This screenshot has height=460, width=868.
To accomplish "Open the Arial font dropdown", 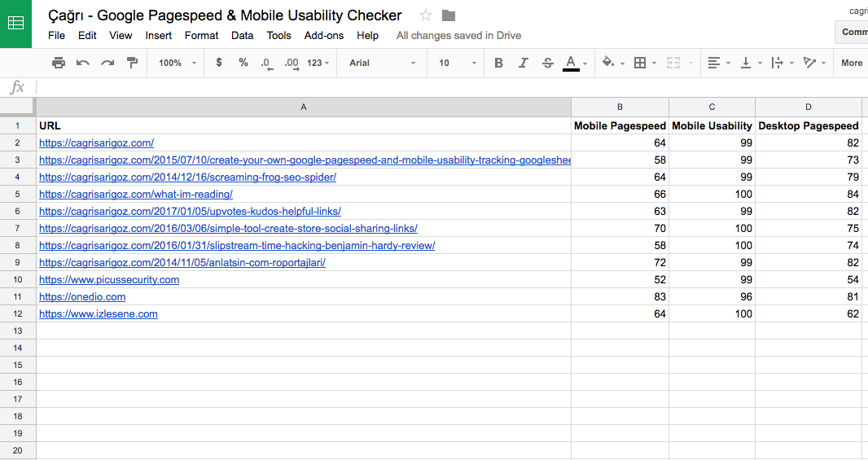I will [382, 64].
